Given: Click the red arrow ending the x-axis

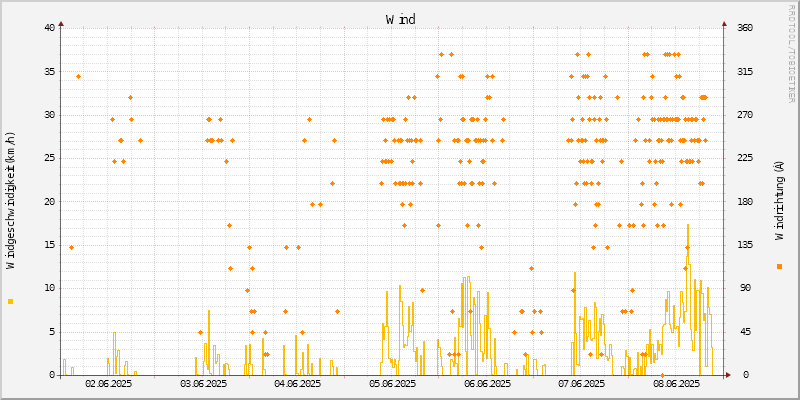Looking at the screenshot, I should coord(740,375).
